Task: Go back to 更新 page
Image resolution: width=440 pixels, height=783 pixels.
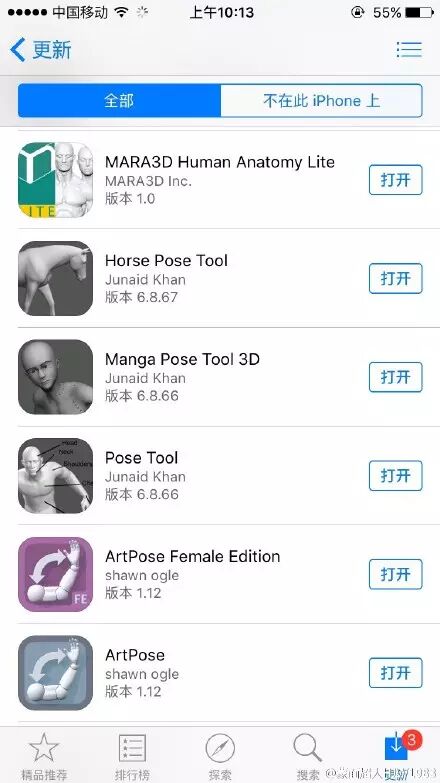Action: pos(41,50)
